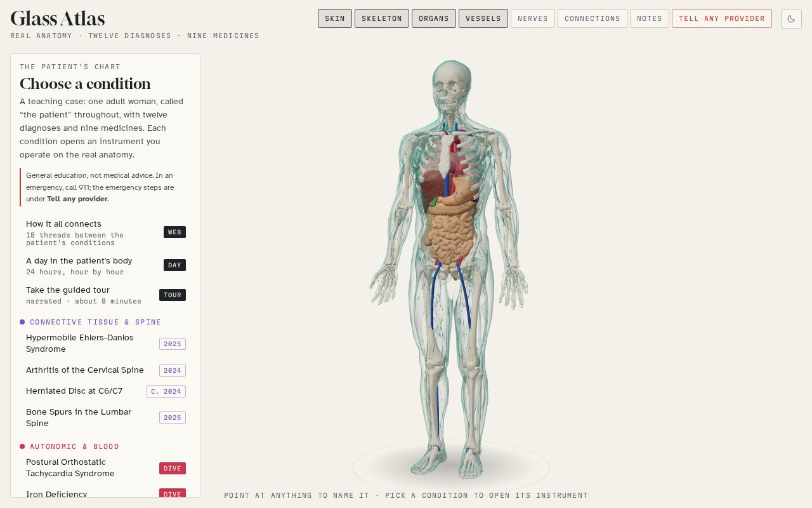Viewport: 812px width, 508px height.
Task: Click the 2025 tag beside Bone Spurs
Action: pos(173,417)
